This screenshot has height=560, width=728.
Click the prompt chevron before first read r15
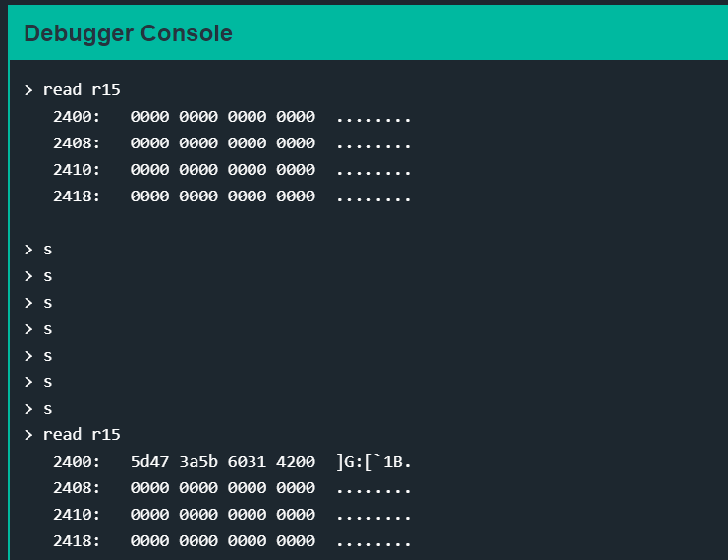tap(28, 89)
